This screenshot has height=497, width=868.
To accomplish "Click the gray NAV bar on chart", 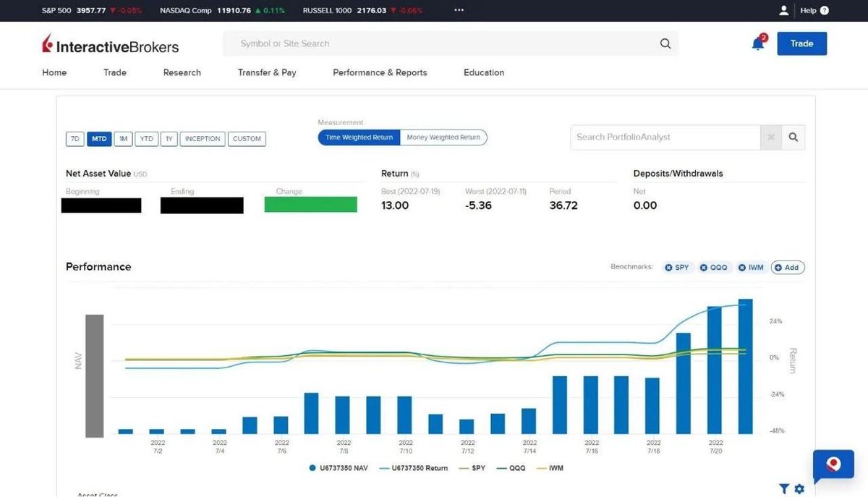I will pyautogui.click(x=95, y=375).
